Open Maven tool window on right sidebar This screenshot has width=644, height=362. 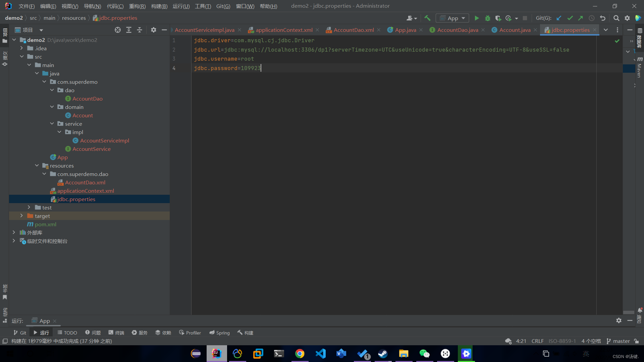click(640, 67)
